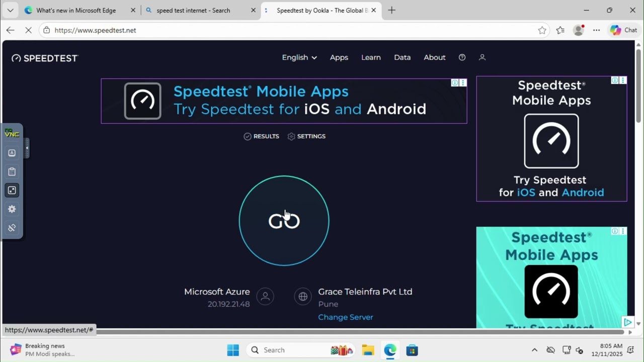This screenshot has height=362, width=644.
Task: View site information lock icon
Action: [46, 30]
